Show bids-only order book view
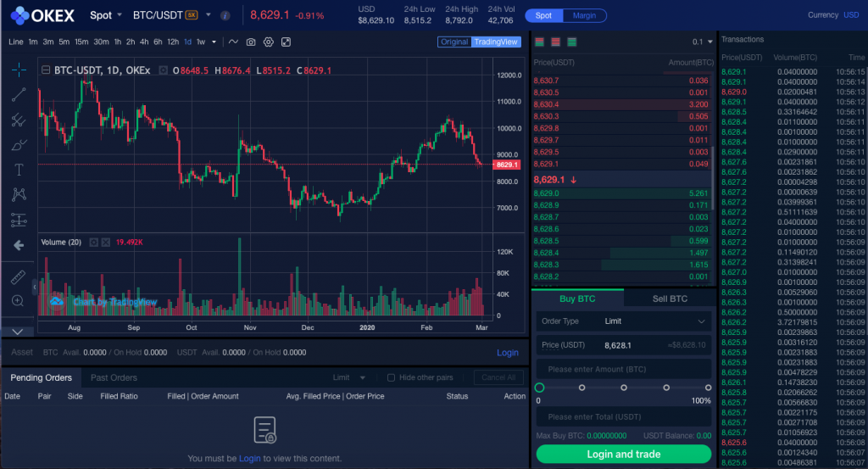 click(572, 42)
